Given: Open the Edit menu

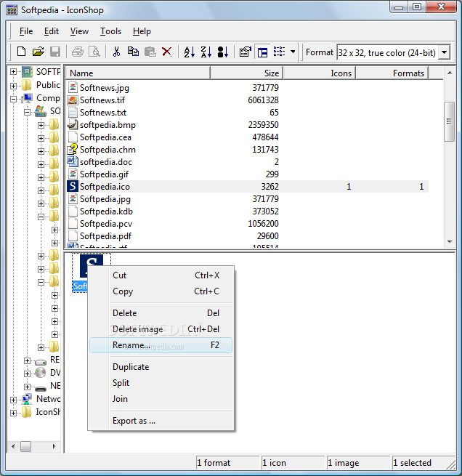Looking at the screenshot, I should [x=52, y=31].
